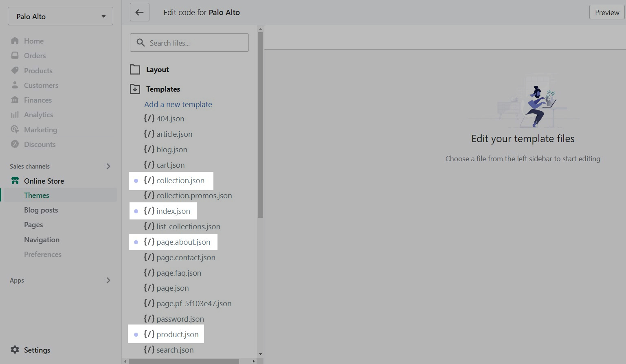
Task: Click the Preview button
Action: pyautogui.click(x=606, y=12)
